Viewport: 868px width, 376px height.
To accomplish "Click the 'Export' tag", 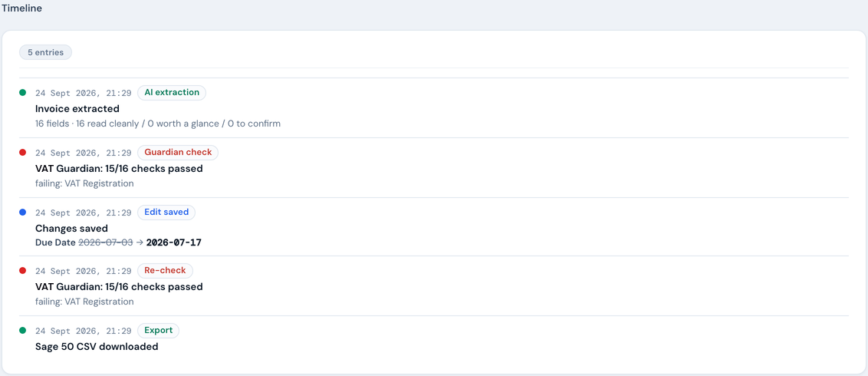I will [x=158, y=331].
